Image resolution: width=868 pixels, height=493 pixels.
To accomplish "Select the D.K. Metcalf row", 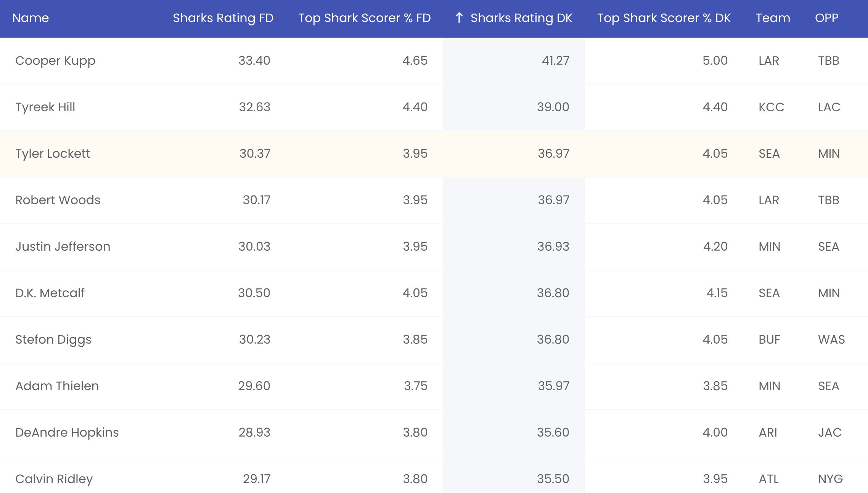I will pos(434,293).
